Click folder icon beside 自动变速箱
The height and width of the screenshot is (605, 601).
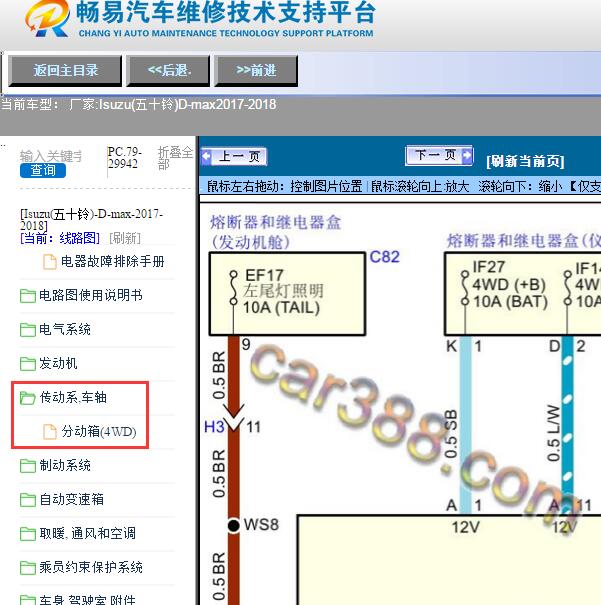pos(28,500)
